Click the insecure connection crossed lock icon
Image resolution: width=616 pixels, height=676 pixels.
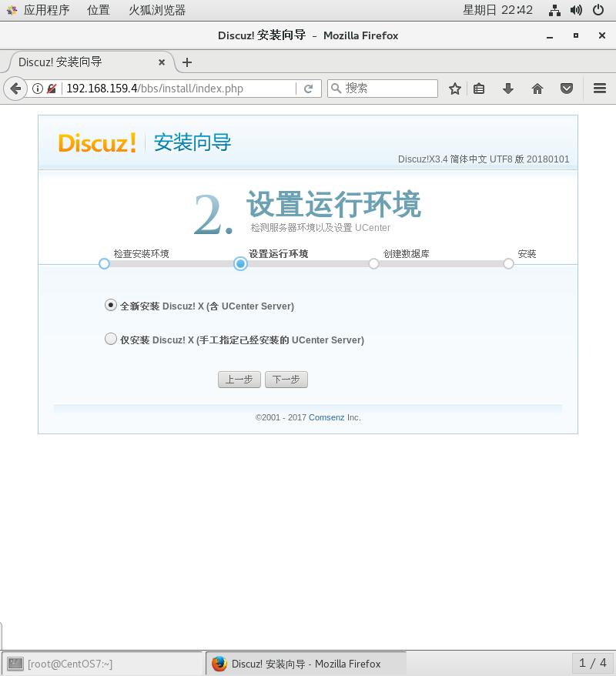(52, 89)
